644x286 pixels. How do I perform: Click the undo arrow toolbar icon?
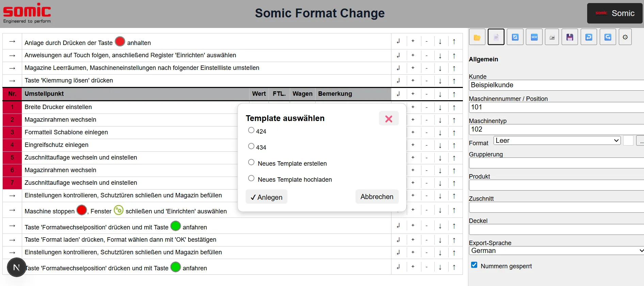[x=589, y=37]
